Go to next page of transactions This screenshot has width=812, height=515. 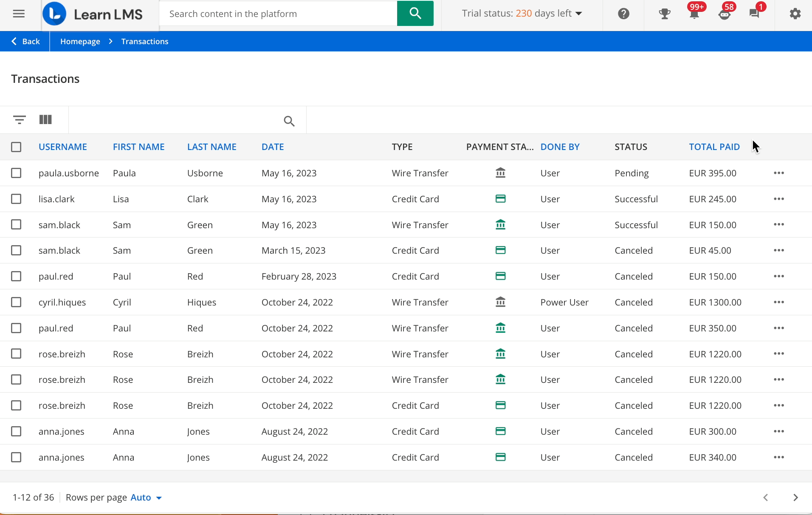(x=795, y=498)
